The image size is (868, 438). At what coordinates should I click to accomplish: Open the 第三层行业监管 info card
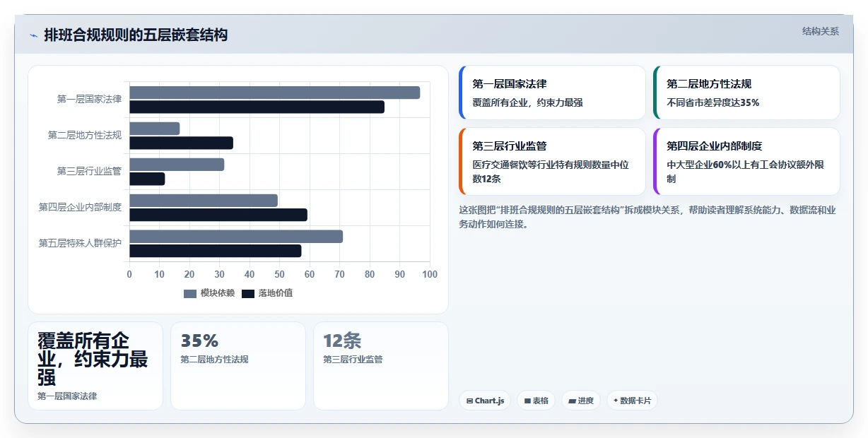[552, 161]
